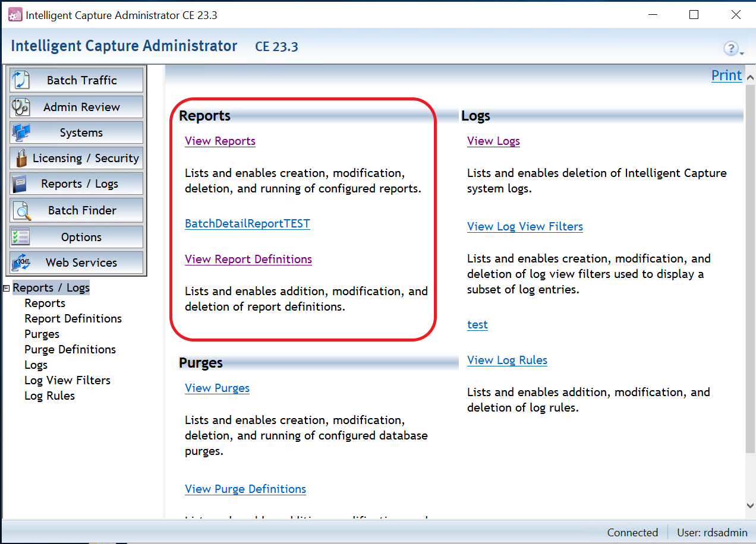
Task: Open the BatchDetailReportTEST report link
Action: 247,224
